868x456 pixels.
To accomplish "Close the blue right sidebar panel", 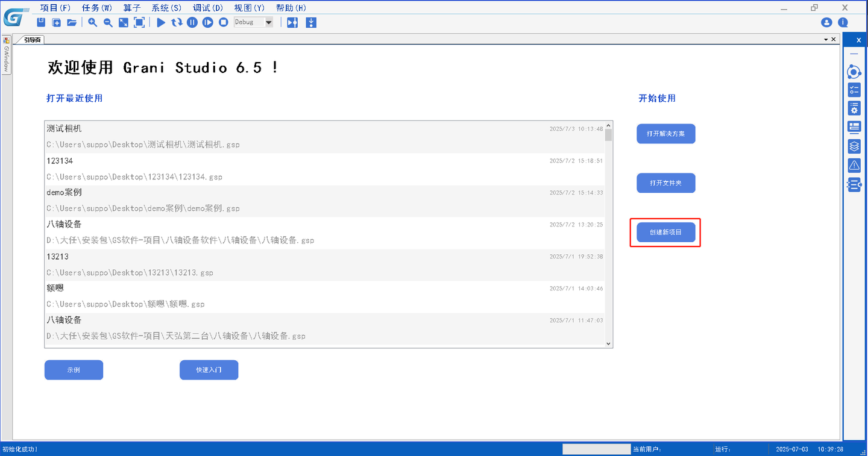I will point(858,40).
